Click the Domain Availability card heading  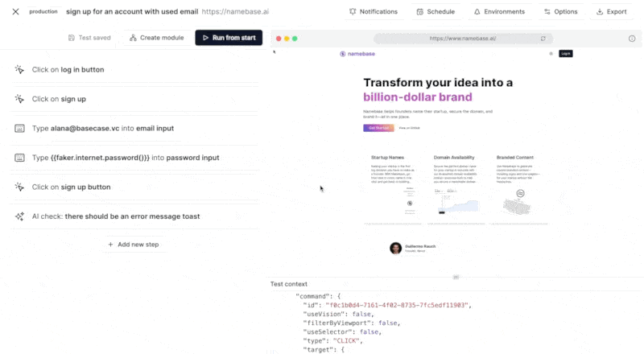pos(454,157)
